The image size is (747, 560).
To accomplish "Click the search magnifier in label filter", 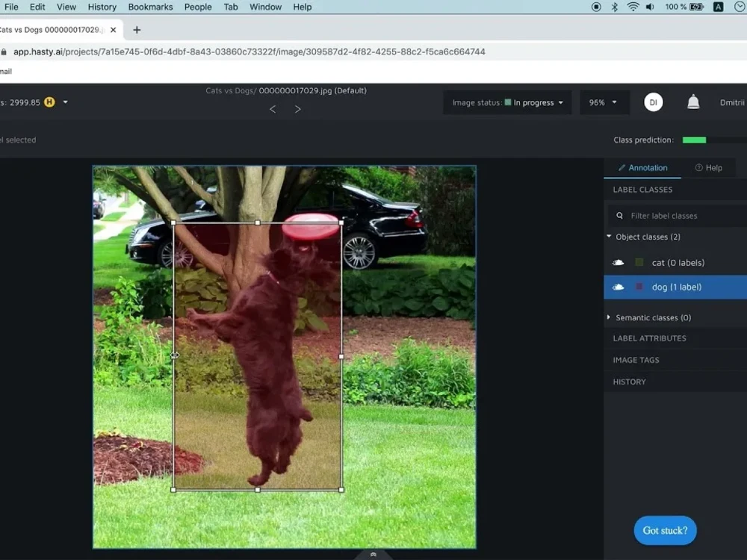I will [619, 216].
